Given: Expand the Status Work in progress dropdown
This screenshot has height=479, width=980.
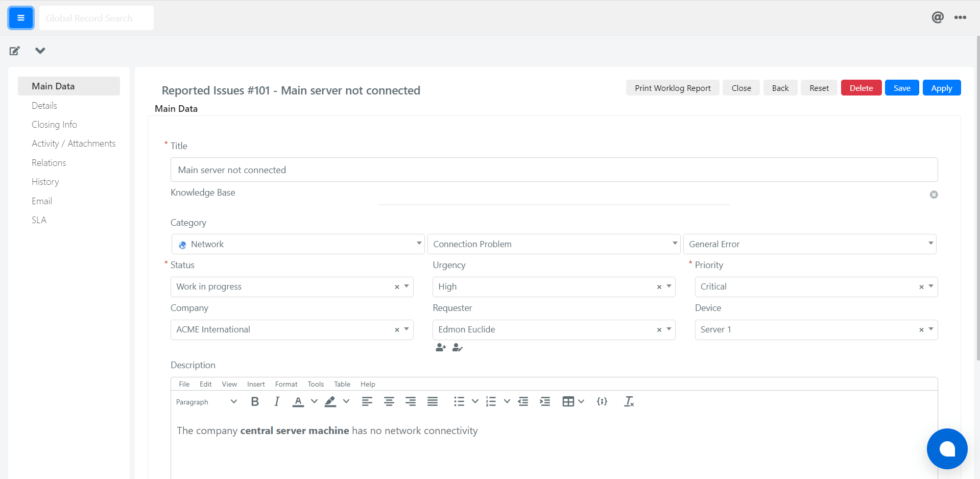Looking at the screenshot, I should 407,286.
